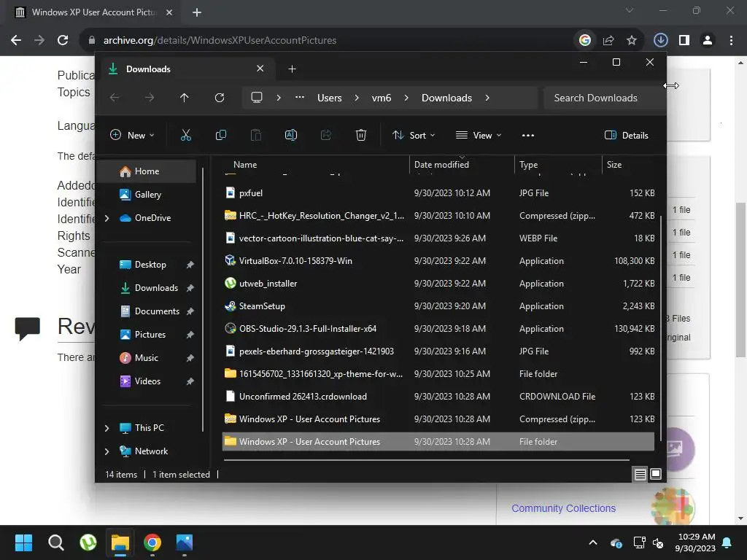Screen dimensions: 747x560
Task: Open Videos in the navigation pane
Action: point(146,381)
